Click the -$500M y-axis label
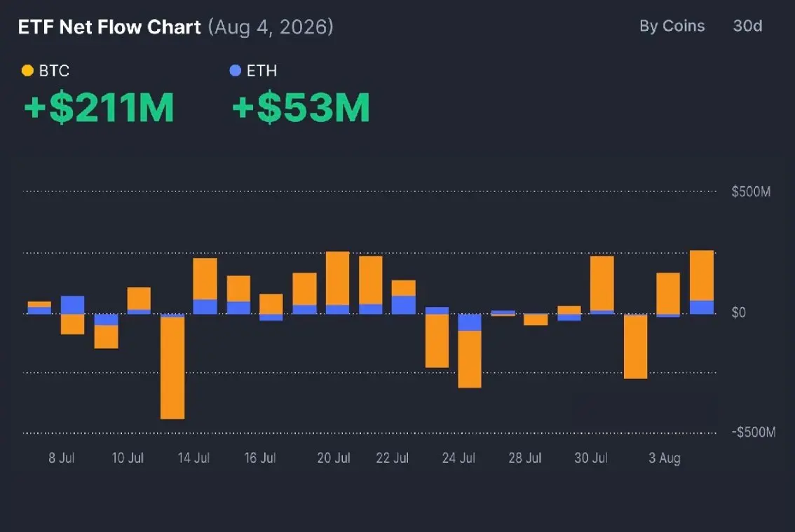The image size is (795, 532). (x=754, y=432)
